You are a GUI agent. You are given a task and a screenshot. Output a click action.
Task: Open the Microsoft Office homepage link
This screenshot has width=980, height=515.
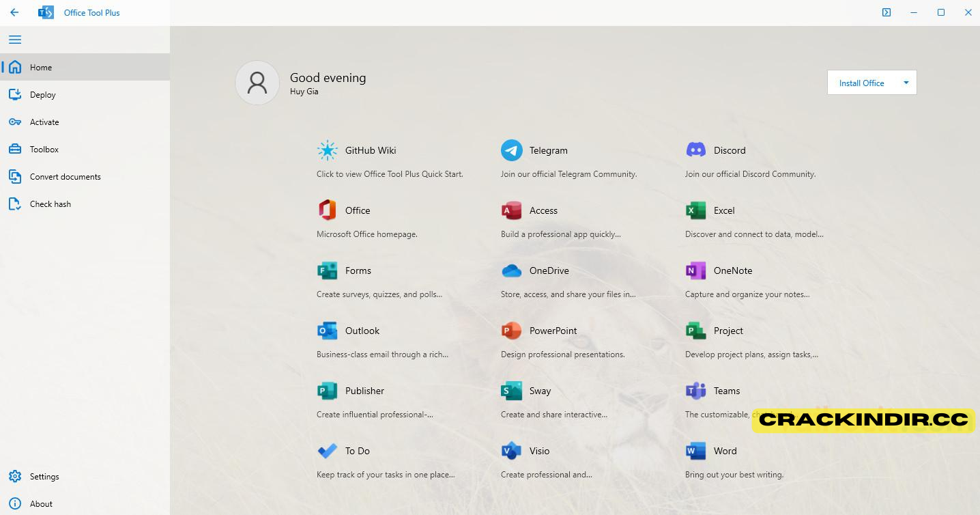[x=367, y=234]
